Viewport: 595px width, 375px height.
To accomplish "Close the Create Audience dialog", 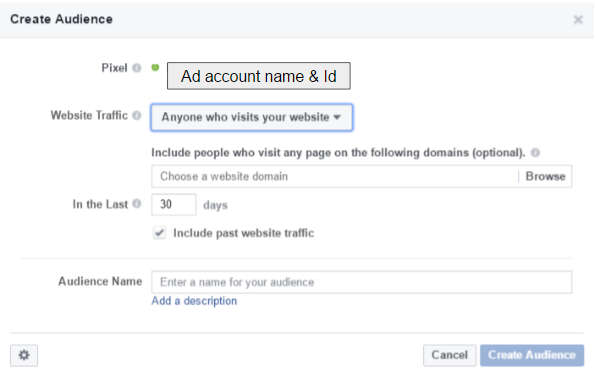I will click(x=578, y=20).
